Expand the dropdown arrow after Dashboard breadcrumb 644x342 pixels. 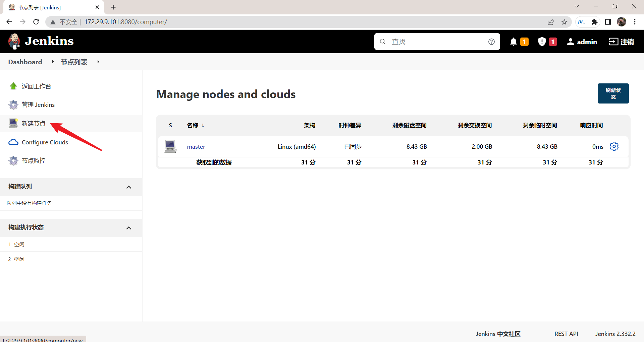pos(53,62)
